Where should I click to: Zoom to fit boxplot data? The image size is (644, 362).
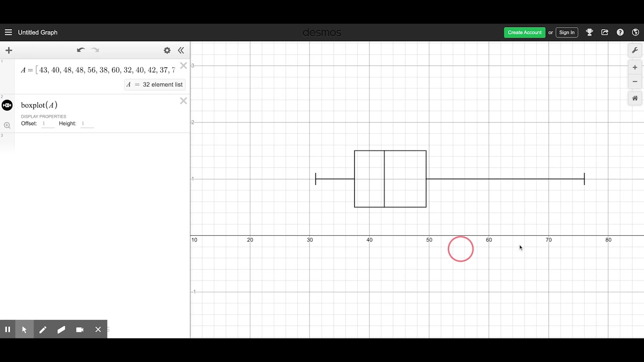coord(7,126)
